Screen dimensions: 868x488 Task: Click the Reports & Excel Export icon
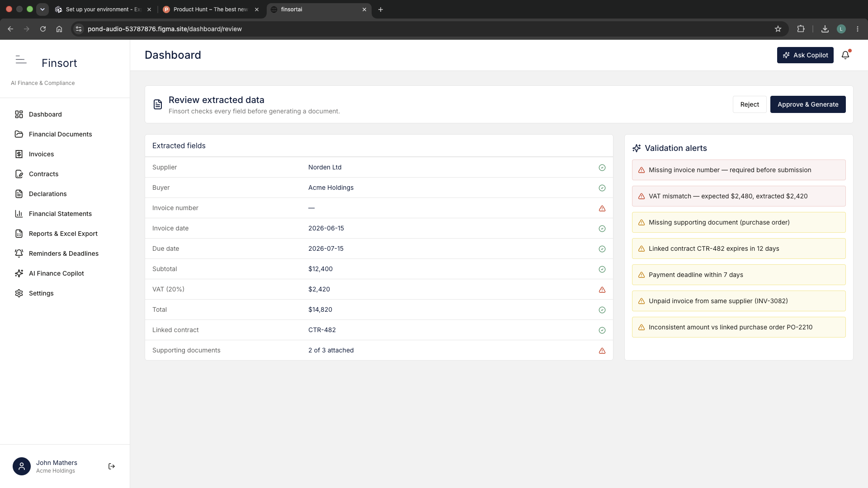click(19, 234)
